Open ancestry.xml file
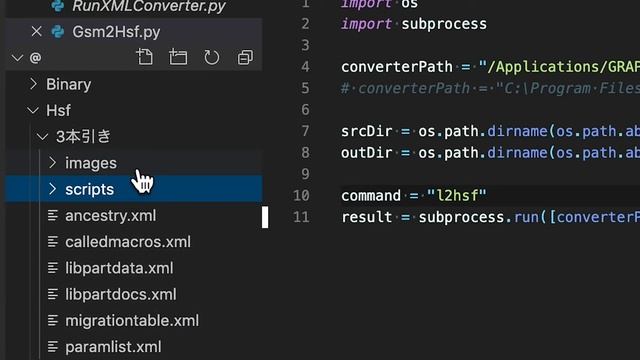 coord(111,216)
